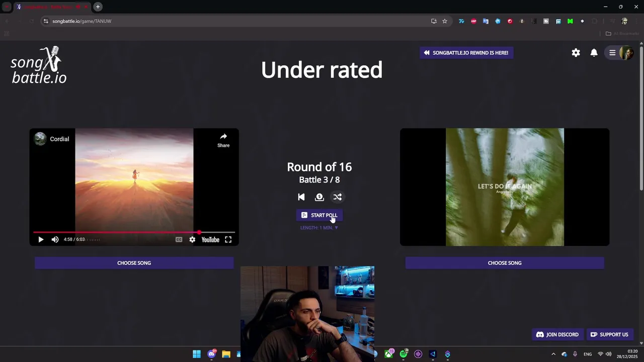Enter fullscreen on the left video
This screenshot has height=362, width=644.
[228, 240]
